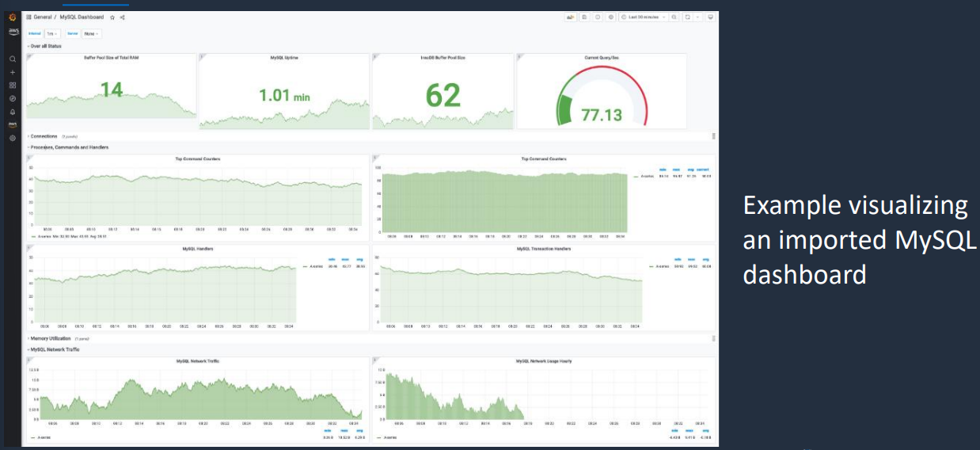Click the Server variable label

pyautogui.click(x=73, y=33)
